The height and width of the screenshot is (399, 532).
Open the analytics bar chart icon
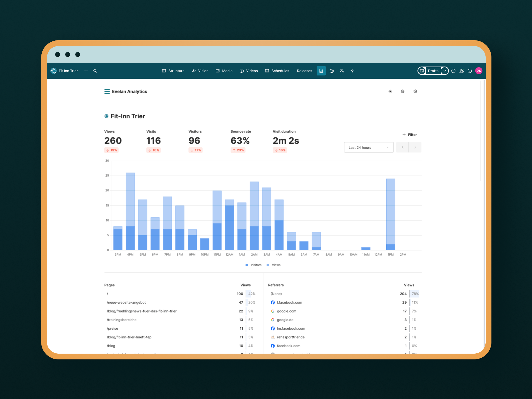321,71
